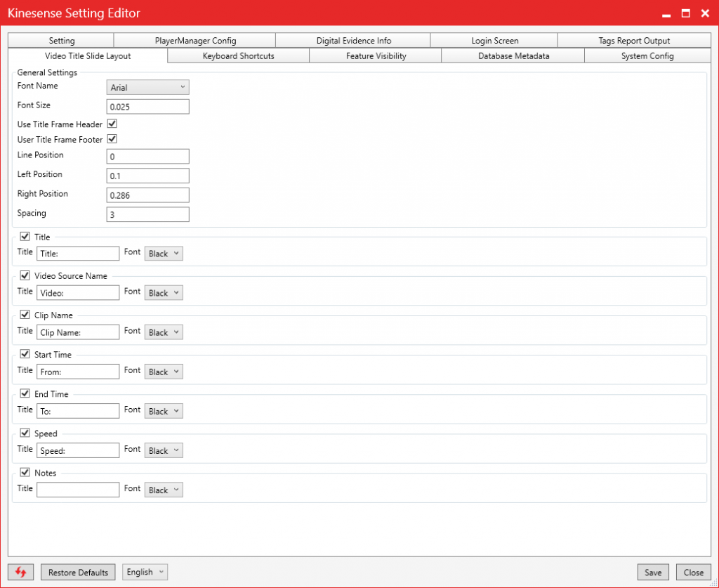
Task: Open the Login Screen tab
Action: point(494,40)
